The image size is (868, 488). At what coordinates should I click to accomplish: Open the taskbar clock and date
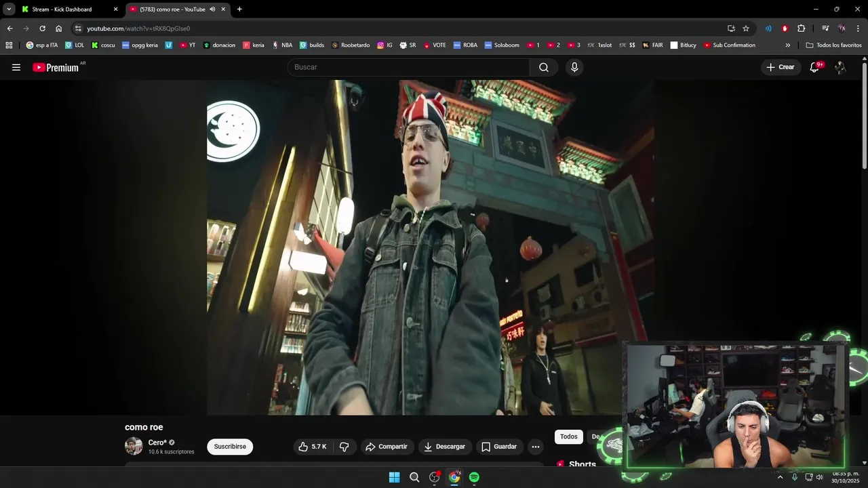846,477
